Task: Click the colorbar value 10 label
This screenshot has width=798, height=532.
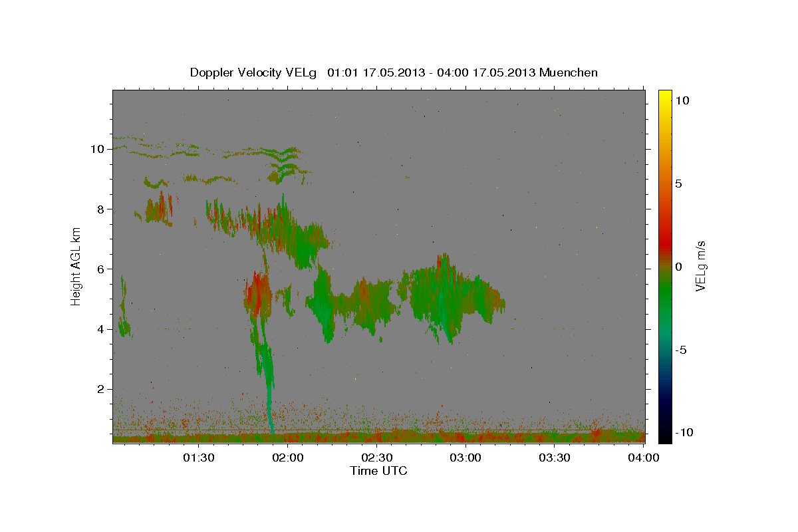Action: pyautogui.click(x=682, y=100)
